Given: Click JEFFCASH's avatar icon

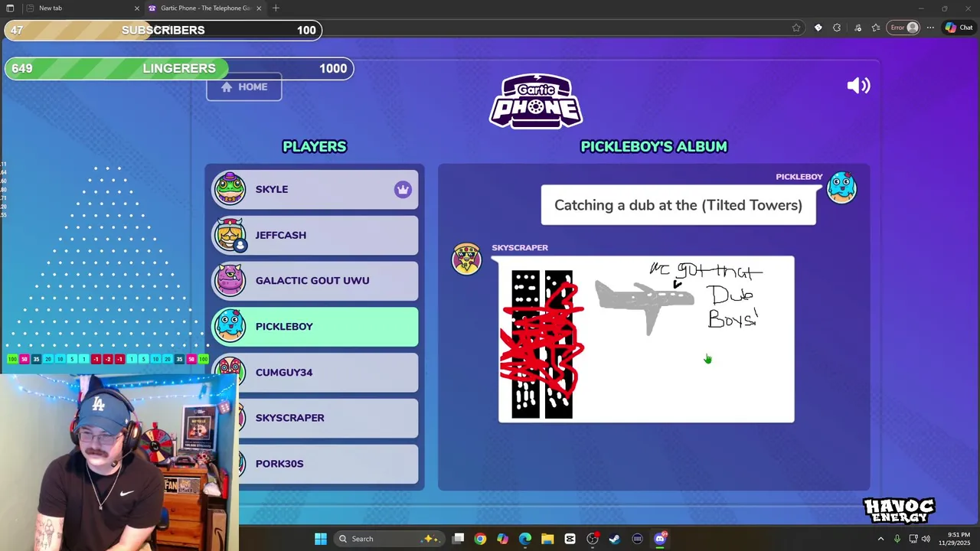Looking at the screenshot, I should pyautogui.click(x=230, y=235).
